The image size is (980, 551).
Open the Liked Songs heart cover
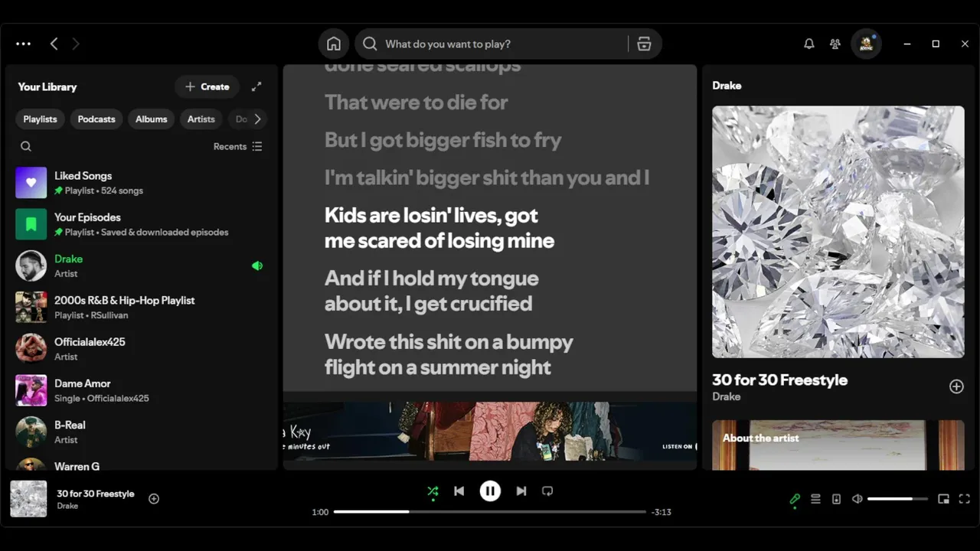[31, 182]
